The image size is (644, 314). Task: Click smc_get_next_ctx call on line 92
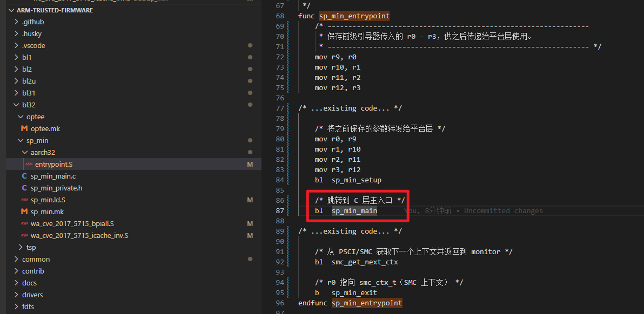365,262
